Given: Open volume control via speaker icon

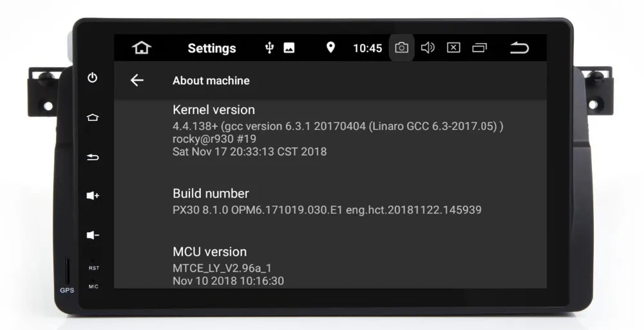Looking at the screenshot, I should (428, 48).
